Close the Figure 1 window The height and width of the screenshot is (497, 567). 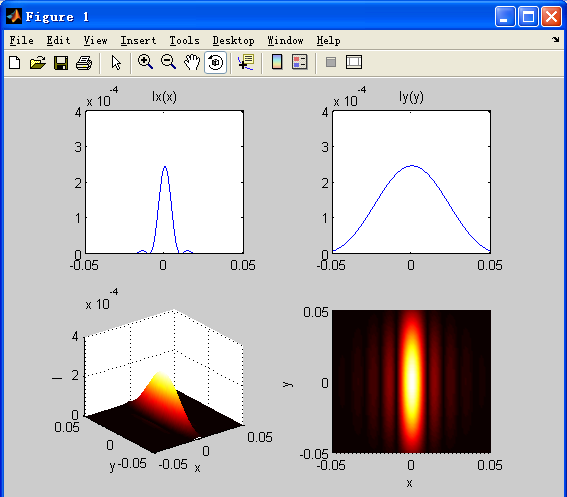click(x=551, y=17)
